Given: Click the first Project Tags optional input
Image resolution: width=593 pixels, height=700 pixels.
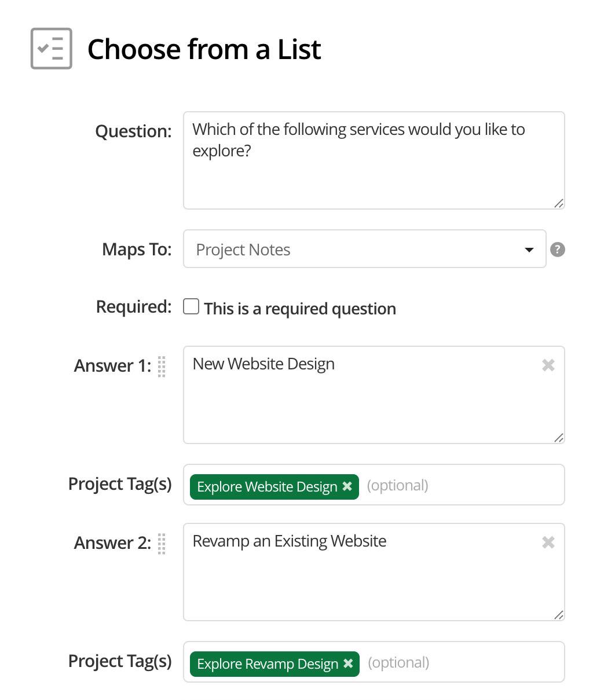Looking at the screenshot, I should point(463,485).
